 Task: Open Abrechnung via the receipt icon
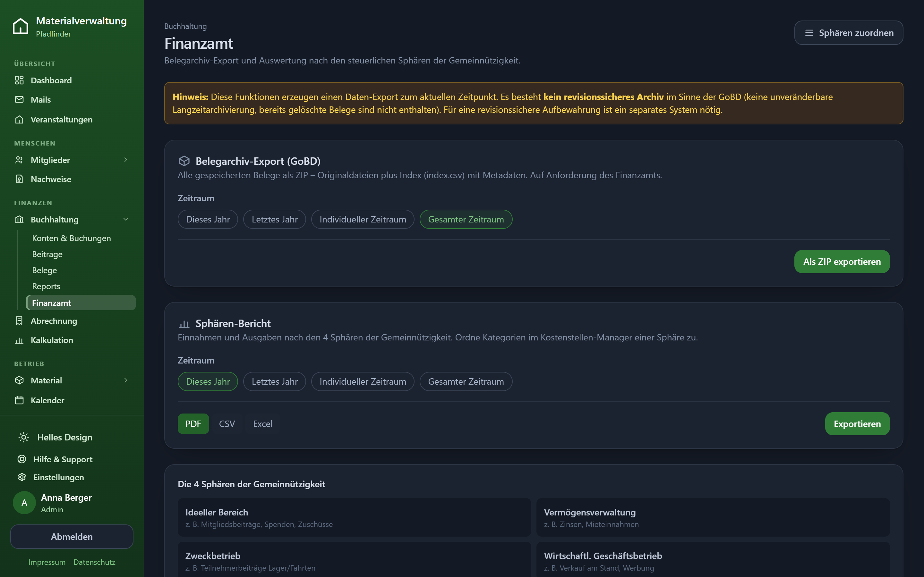click(x=19, y=321)
